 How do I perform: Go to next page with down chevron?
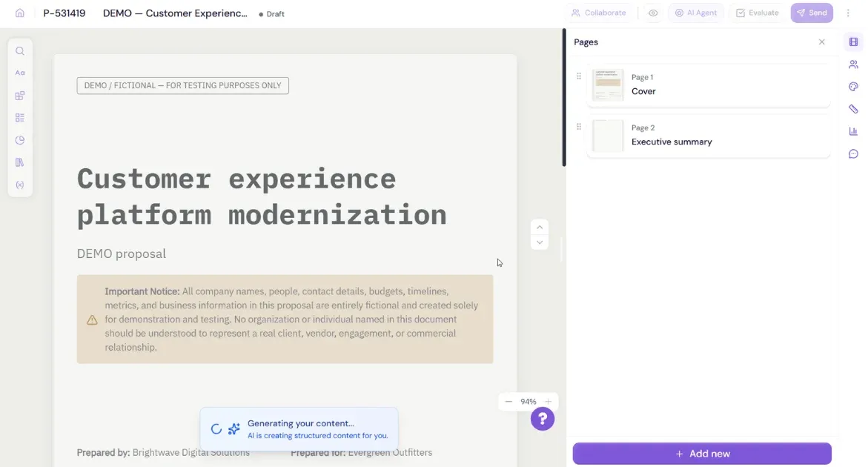click(539, 242)
